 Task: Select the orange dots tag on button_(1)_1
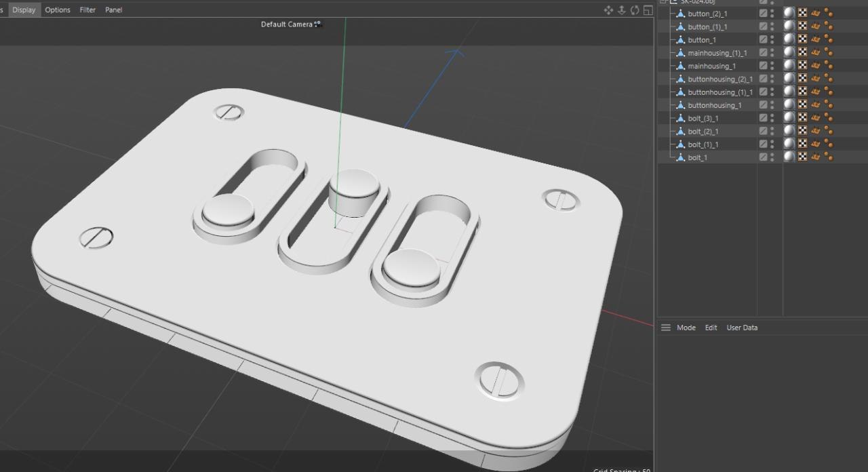pos(828,26)
